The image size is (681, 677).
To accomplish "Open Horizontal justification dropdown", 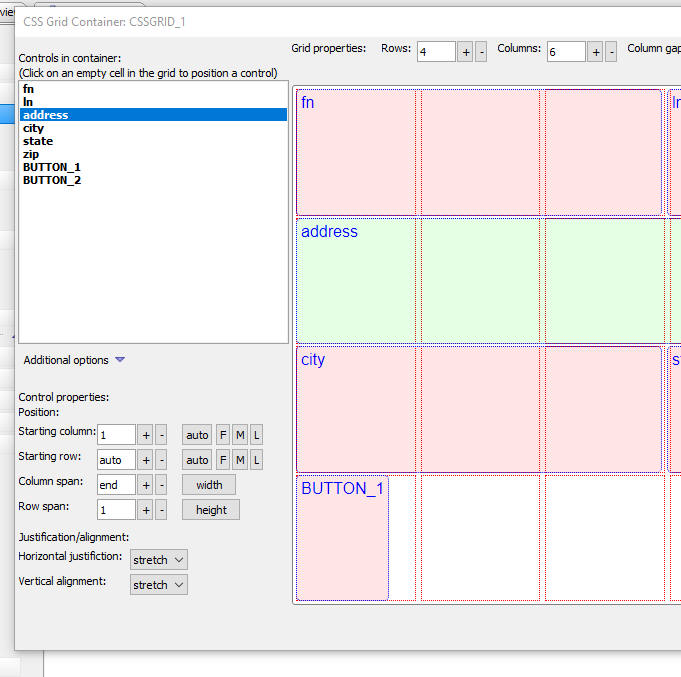I will click(x=159, y=560).
